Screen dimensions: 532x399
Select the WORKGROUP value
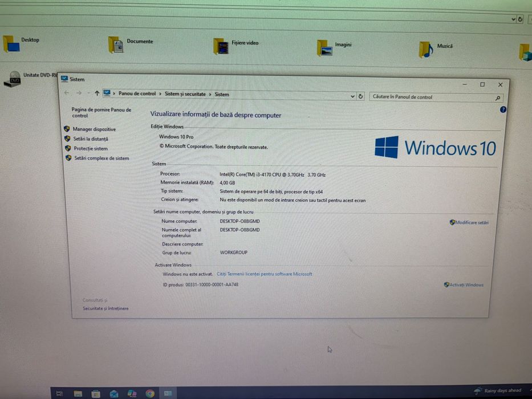234,253
